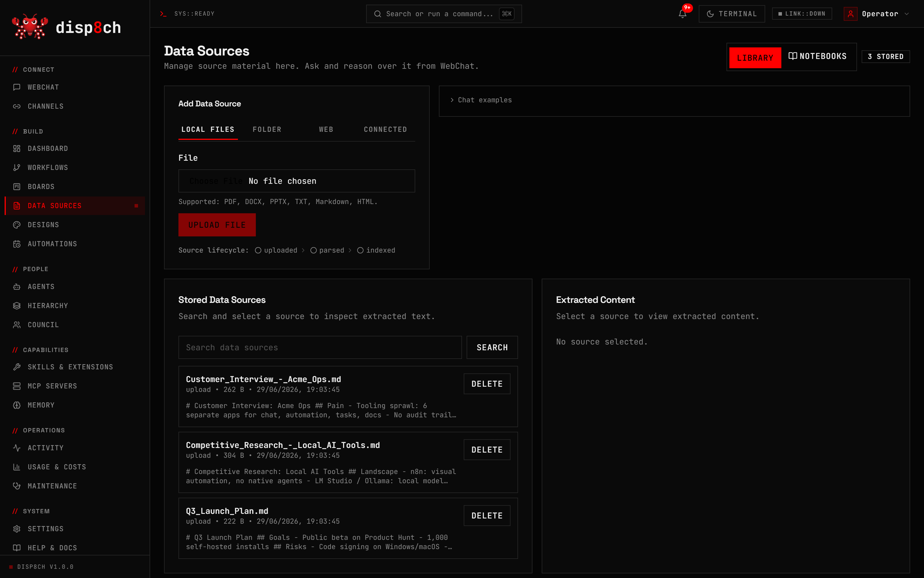Click the LINK::DOWN status indicator

coord(802,14)
